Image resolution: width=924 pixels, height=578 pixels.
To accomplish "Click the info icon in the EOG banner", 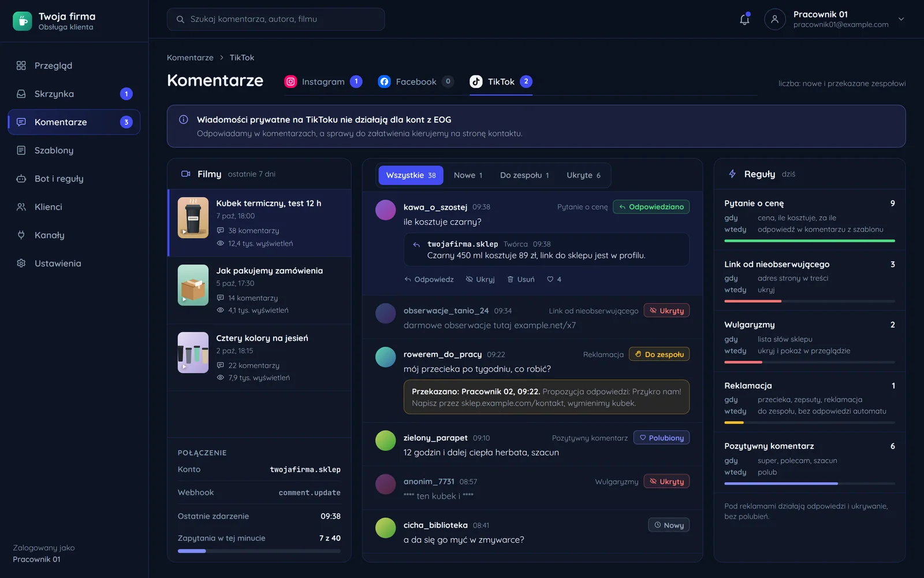I will point(184,120).
